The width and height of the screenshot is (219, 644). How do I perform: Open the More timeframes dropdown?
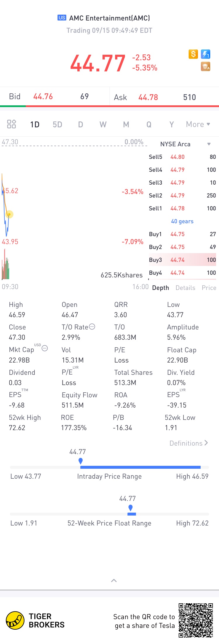pos(198,124)
